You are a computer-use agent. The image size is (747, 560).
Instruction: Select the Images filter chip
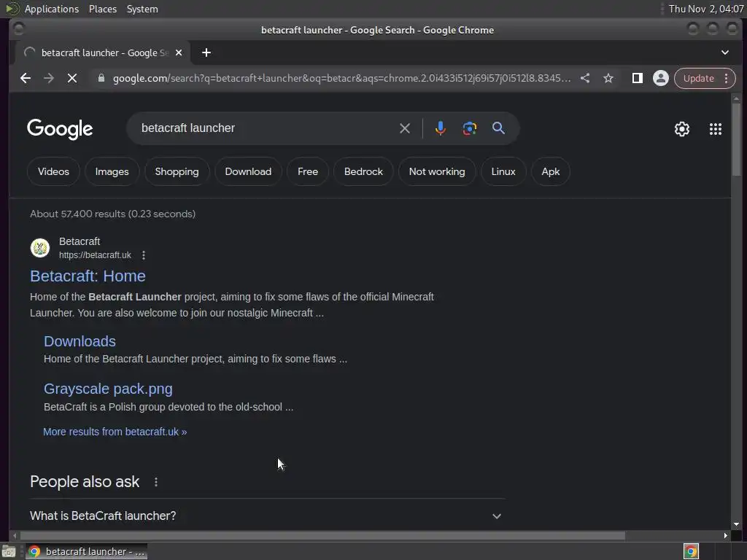[112, 171]
